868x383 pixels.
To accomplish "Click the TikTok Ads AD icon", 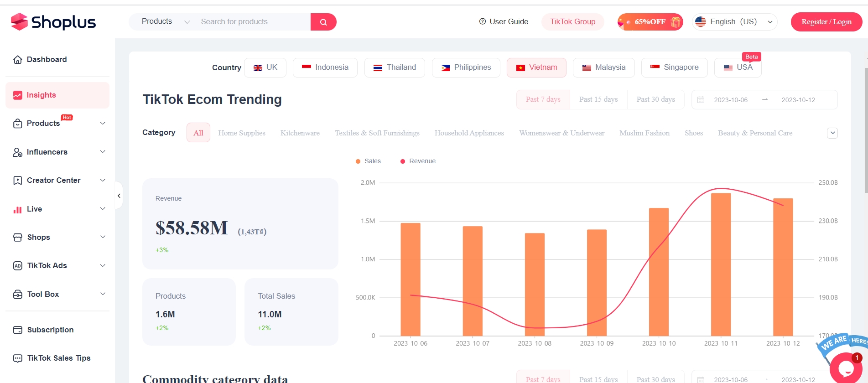I will 18,266.
